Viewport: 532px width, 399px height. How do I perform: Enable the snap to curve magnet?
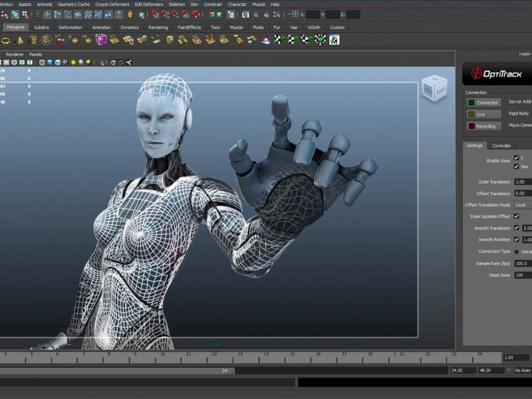pyautogui.click(x=165, y=14)
